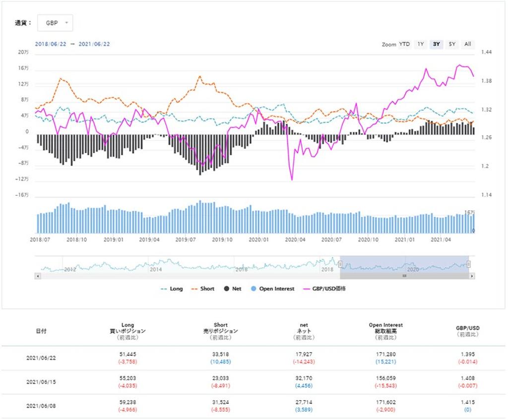Click the shaded navigator selection window
The width and height of the screenshot is (508, 420).
click(x=404, y=264)
